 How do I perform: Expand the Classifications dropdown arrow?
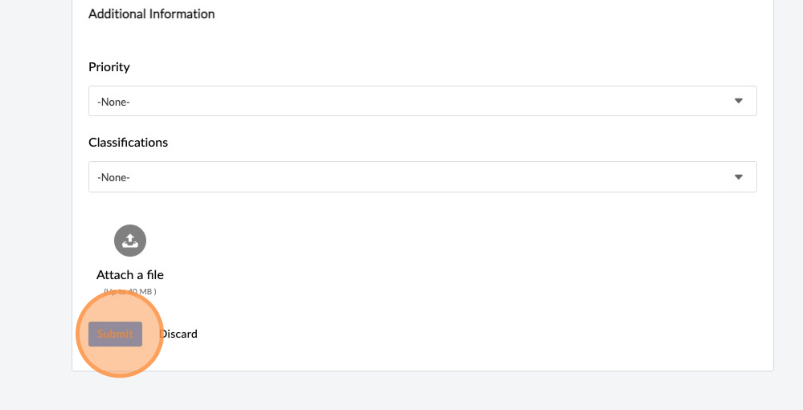(739, 177)
